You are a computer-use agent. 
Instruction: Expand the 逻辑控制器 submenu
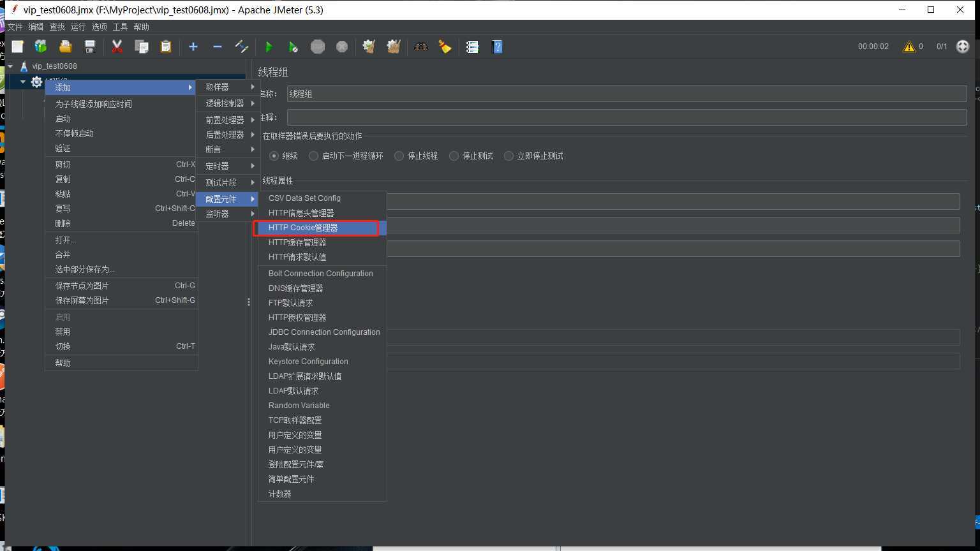tap(228, 103)
